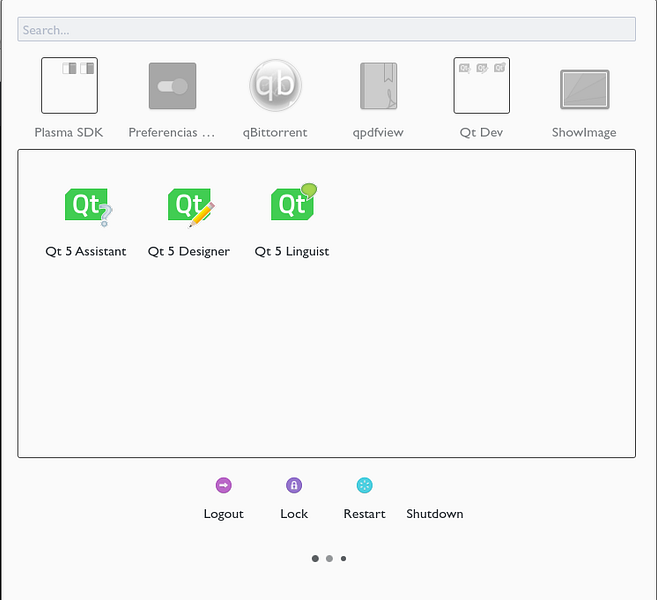This screenshot has width=657, height=600.
Task: Open the Plasma SDK launcher icon
Action: point(70,85)
